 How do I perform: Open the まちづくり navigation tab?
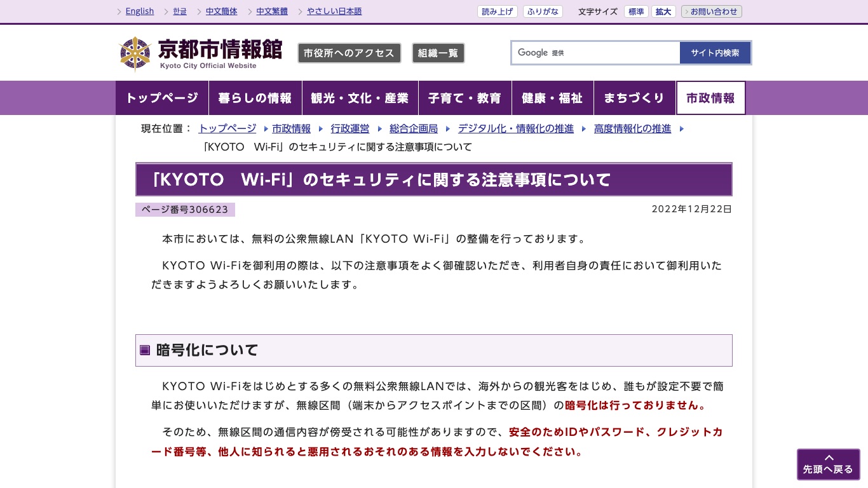pyautogui.click(x=634, y=98)
